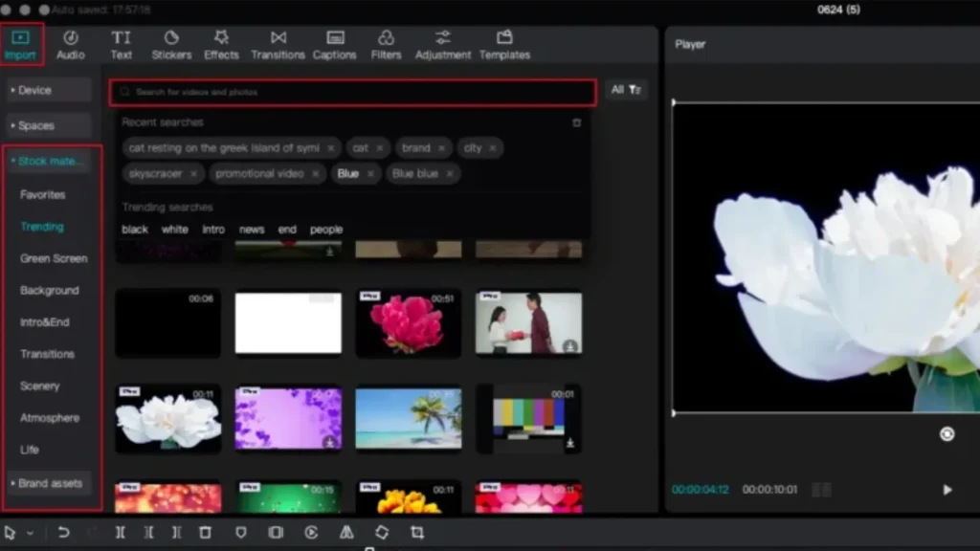This screenshot has height=551, width=980.
Task: Select the Transitions category in sidebar
Action: (47, 354)
